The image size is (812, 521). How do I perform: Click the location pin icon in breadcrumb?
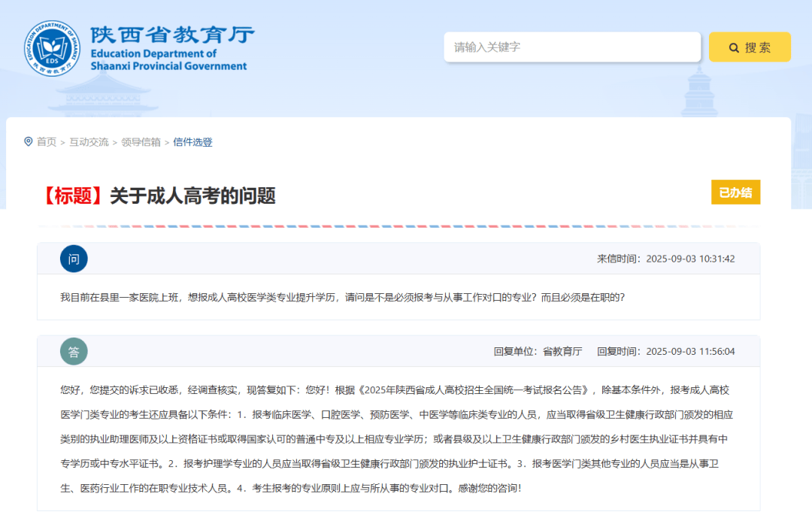pyautogui.click(x=29, y=141)
